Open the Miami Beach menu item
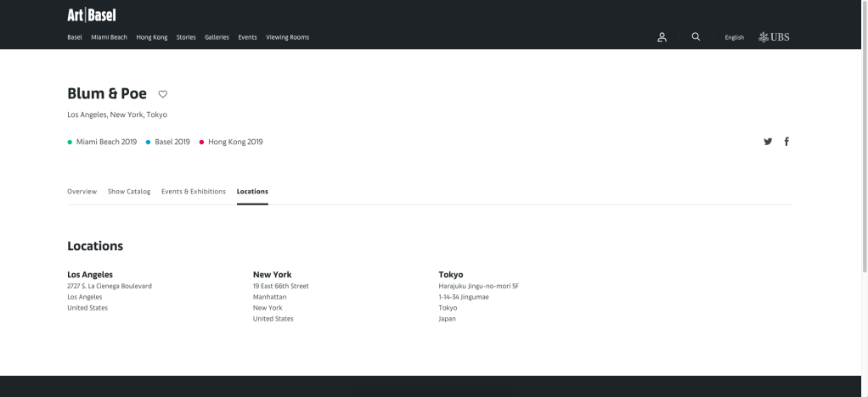The width and height of the screenshot is (868, 397). (x=109, y=37)
